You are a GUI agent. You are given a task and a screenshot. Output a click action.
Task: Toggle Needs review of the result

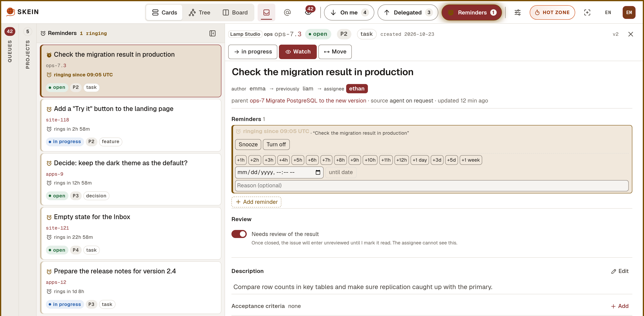(239, 234)
